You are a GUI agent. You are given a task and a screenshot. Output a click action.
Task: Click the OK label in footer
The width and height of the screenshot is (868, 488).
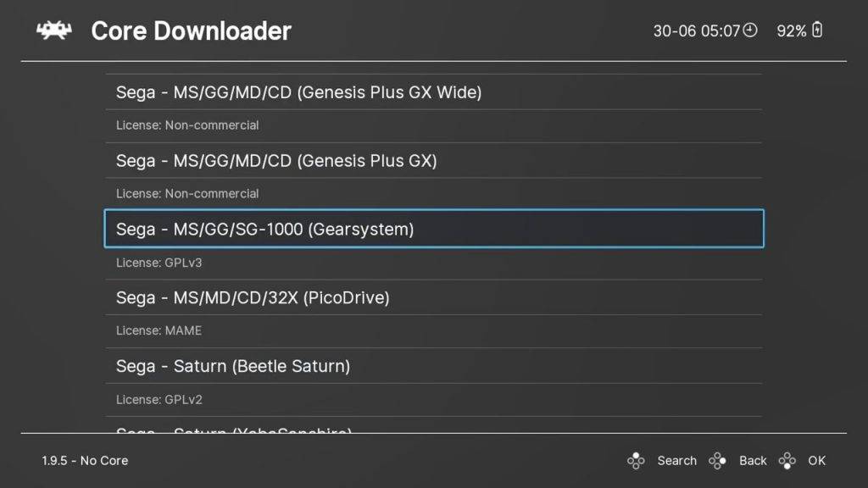pyautogui.click(x=816, y=460)
